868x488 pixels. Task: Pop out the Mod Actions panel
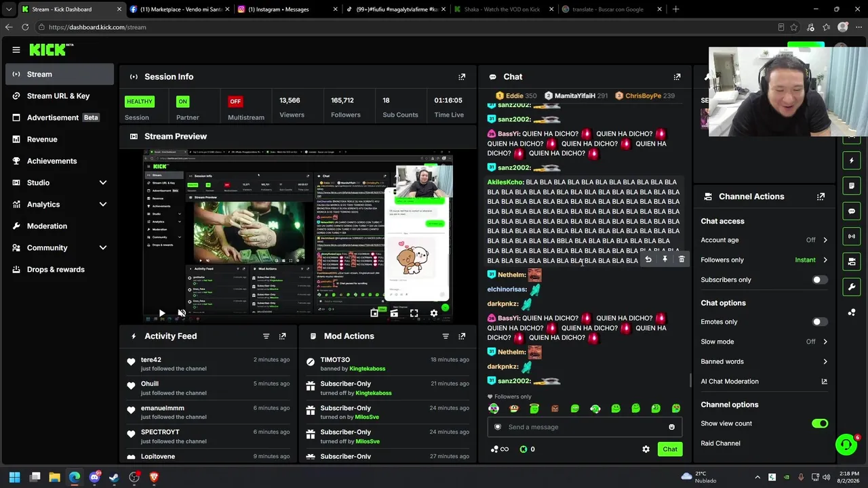point(462,336)
